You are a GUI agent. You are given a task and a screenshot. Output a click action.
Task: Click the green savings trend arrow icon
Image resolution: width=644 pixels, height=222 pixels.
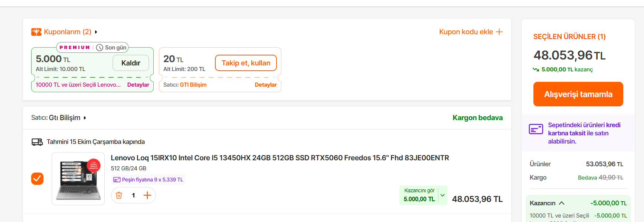[536, 70]
